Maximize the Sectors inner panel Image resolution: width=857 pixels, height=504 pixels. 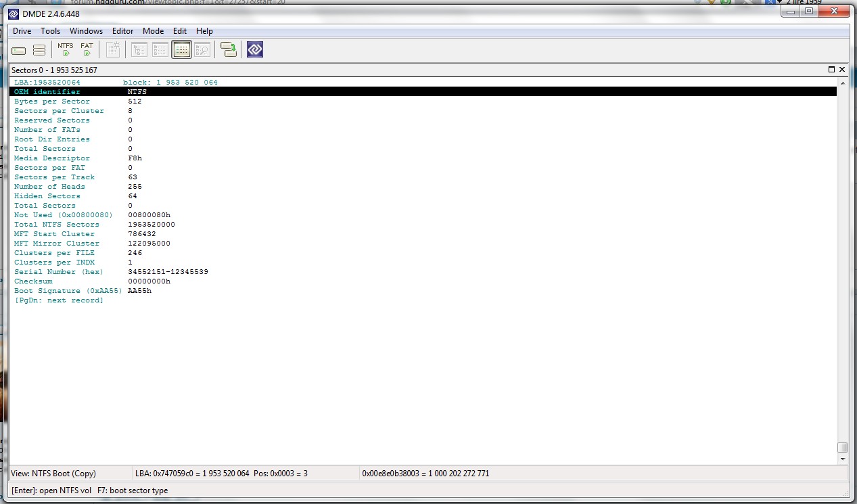coord(831,70)
